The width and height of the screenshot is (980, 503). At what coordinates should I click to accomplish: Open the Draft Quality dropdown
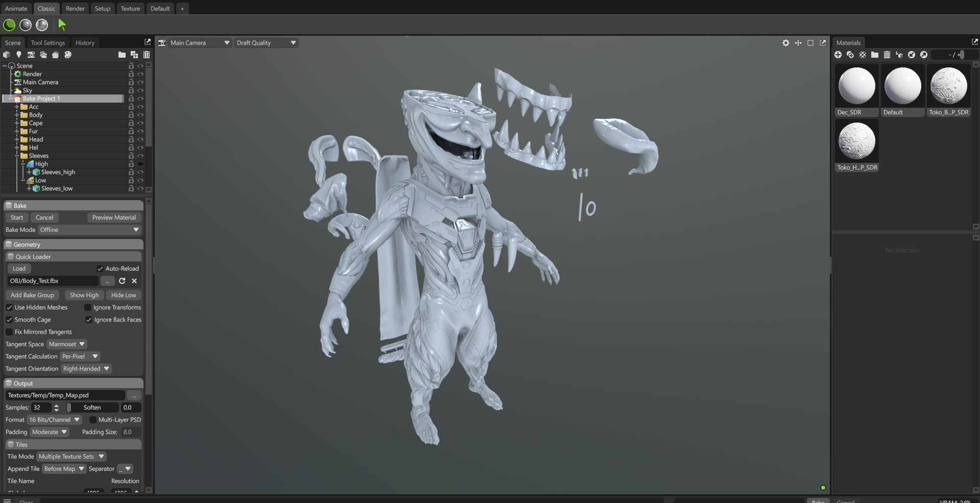tap(266, 43)
